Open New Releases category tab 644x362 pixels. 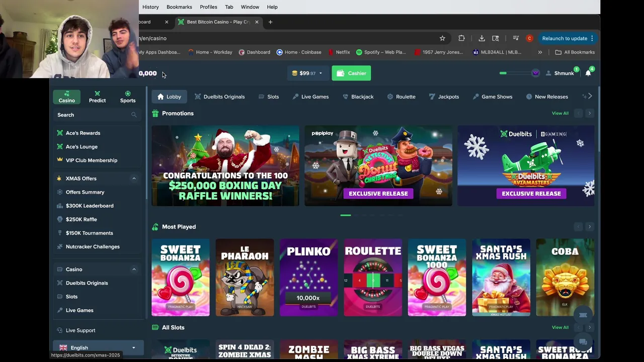pos(547,97)
